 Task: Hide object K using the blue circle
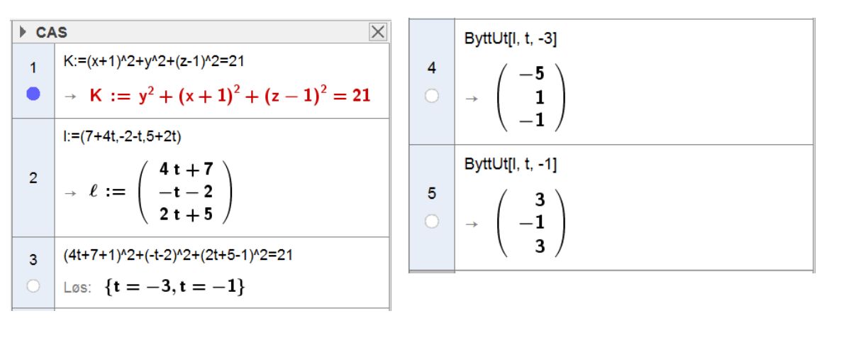(x=33, y=94)
